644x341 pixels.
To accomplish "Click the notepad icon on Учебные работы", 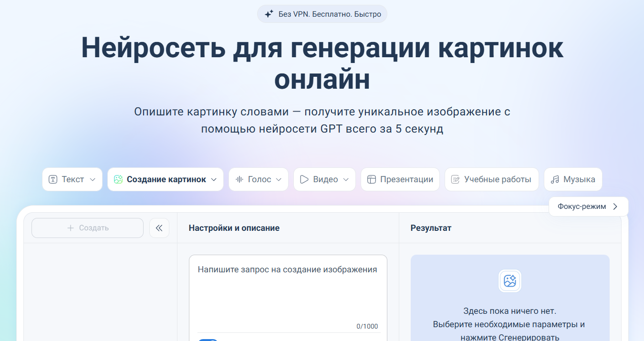I will pyautogui.click(x=456, y=179).
